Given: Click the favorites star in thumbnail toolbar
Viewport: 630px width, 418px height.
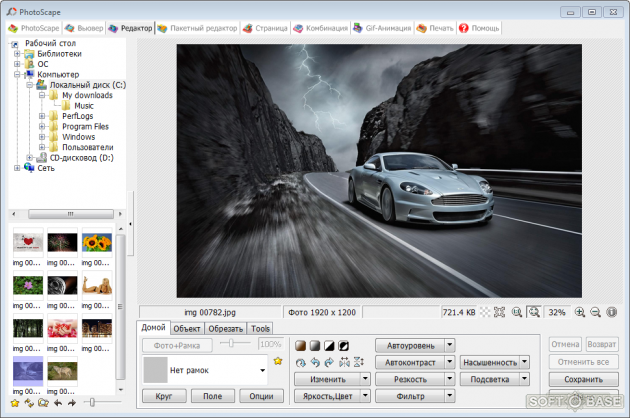Looking at the screenshot, I should pos(14,403).
